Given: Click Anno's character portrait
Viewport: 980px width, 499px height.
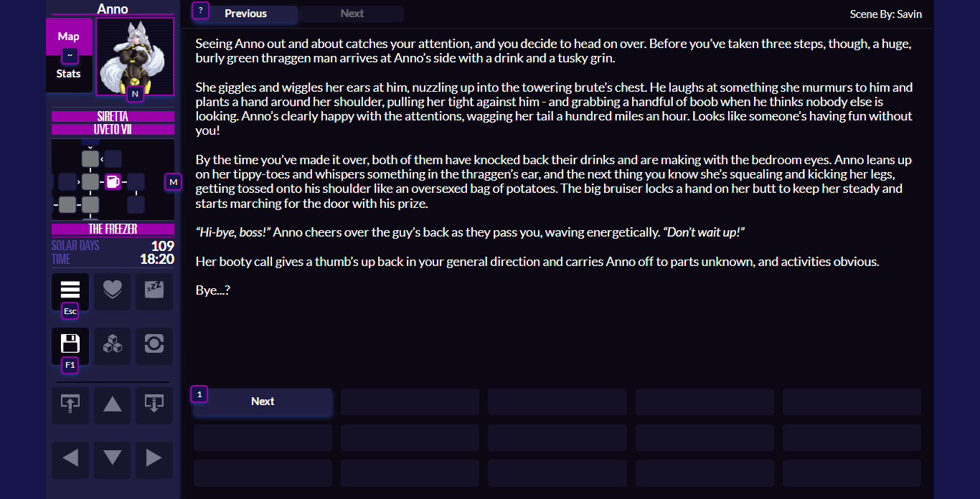Looking at the screenshot, I should pos(135,56).
